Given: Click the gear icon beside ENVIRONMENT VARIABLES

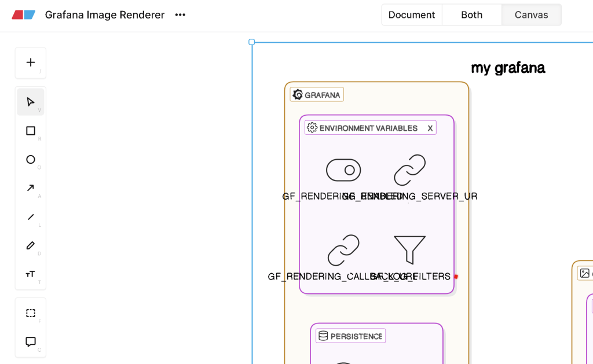Looking at the screenshot, I should click(x=312, y=128).
